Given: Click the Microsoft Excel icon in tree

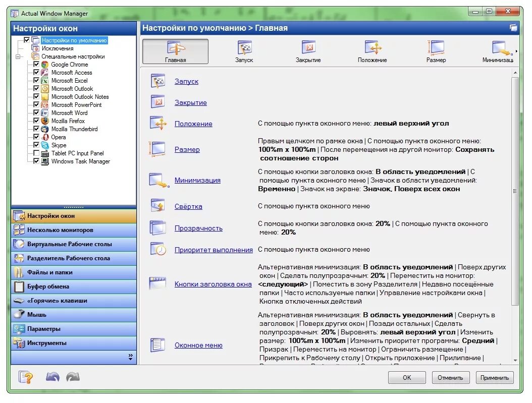Looking at the screenshot, I should [x=45, y=81].
